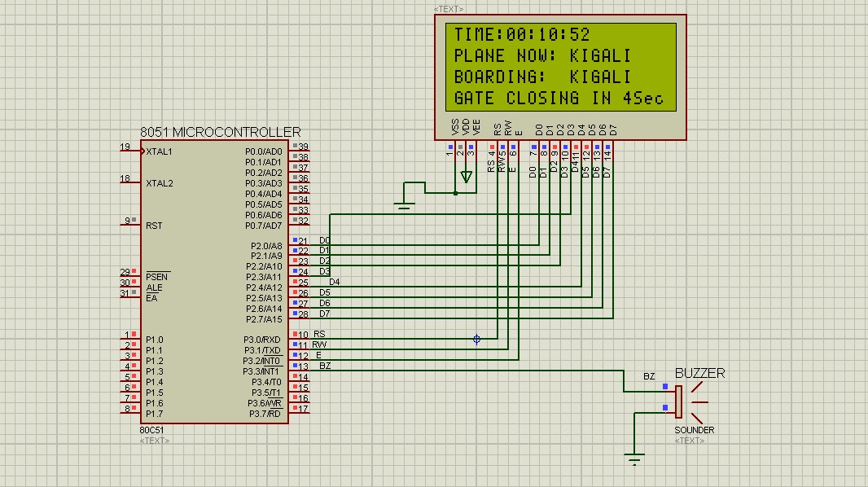Viewport: 868px width, 487px height.
Task: Select the BZ net label beside the buzzer
Action: [647, 375]
